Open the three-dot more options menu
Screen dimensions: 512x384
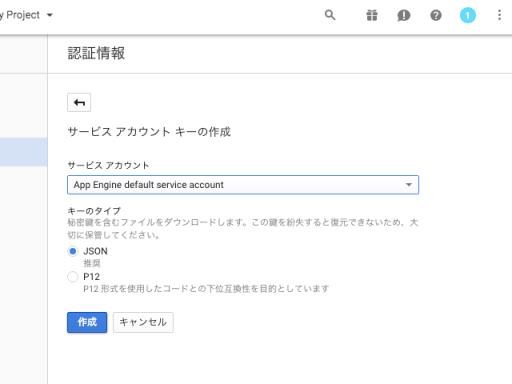(x=499, y=15)
